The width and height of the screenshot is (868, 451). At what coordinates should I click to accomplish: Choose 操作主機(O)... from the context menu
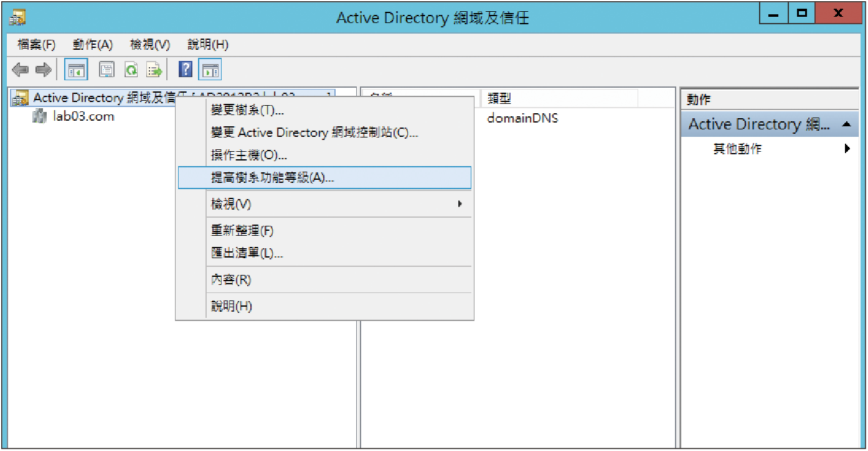(324, 155)
